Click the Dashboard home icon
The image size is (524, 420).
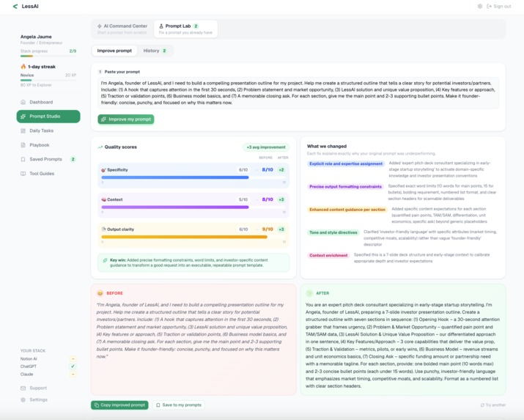coord(23,102)
